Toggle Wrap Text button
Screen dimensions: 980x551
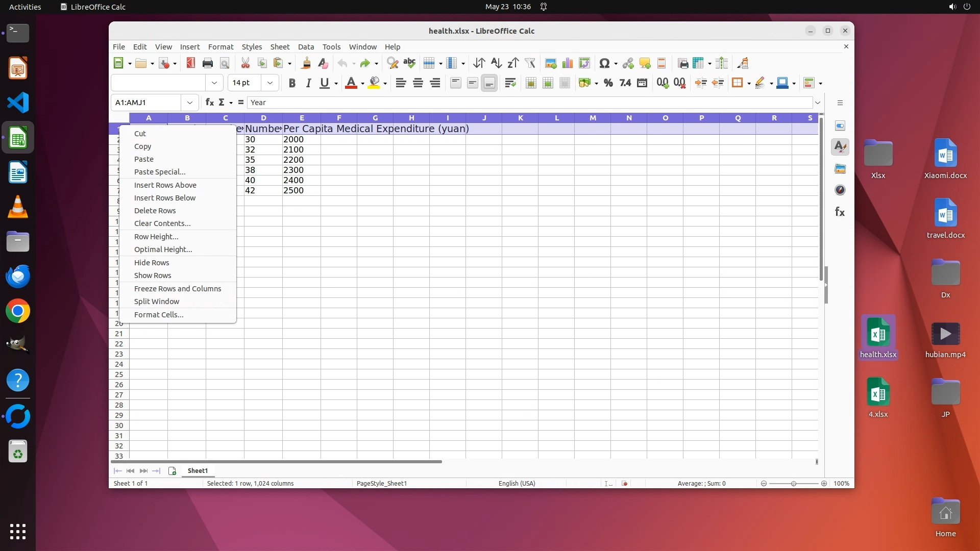510,83
